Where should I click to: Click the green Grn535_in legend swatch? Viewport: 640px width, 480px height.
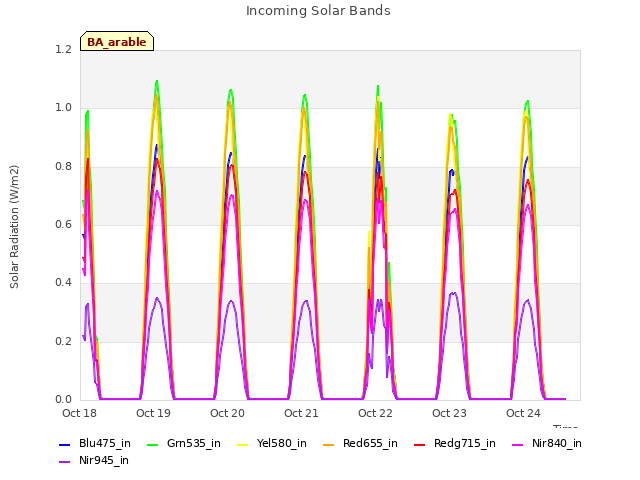[152, 444]
